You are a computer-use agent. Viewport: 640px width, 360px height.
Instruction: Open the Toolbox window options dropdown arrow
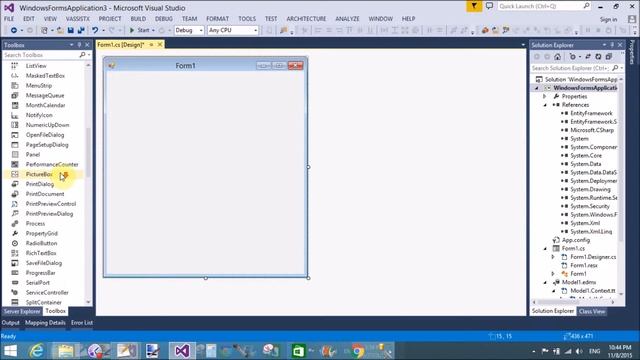(x=71, y=45)
